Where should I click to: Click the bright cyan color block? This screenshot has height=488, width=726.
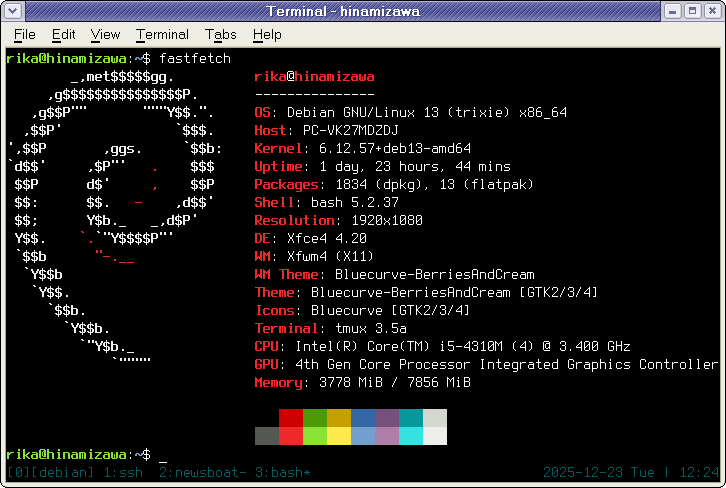pyautogui.click(x=411, y=436)
